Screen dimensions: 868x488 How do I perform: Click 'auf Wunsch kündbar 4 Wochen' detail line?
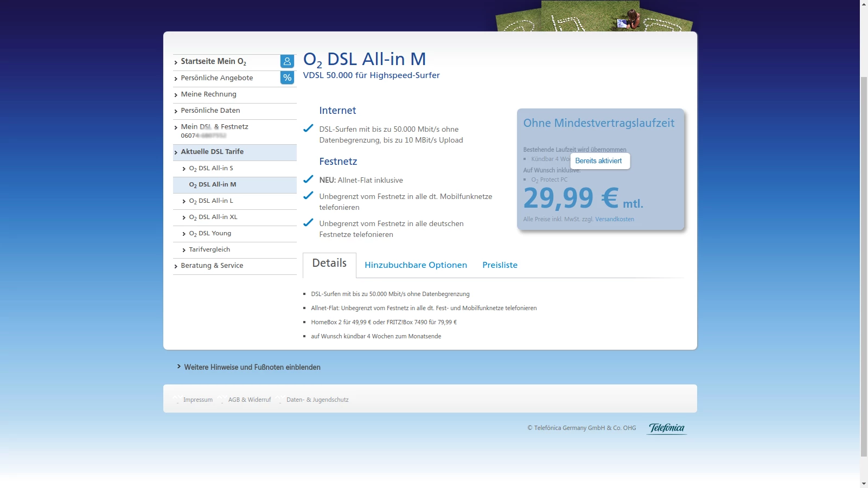pos(376,336)
